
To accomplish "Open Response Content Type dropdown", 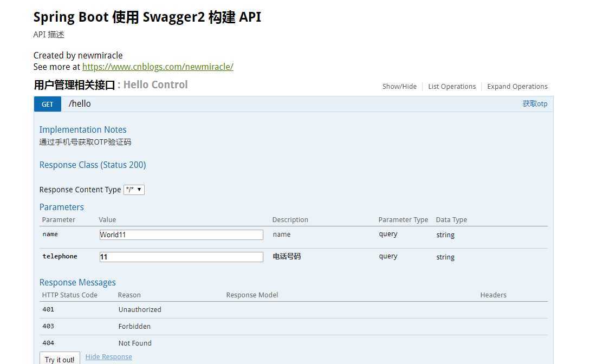I will click(134, 190).
